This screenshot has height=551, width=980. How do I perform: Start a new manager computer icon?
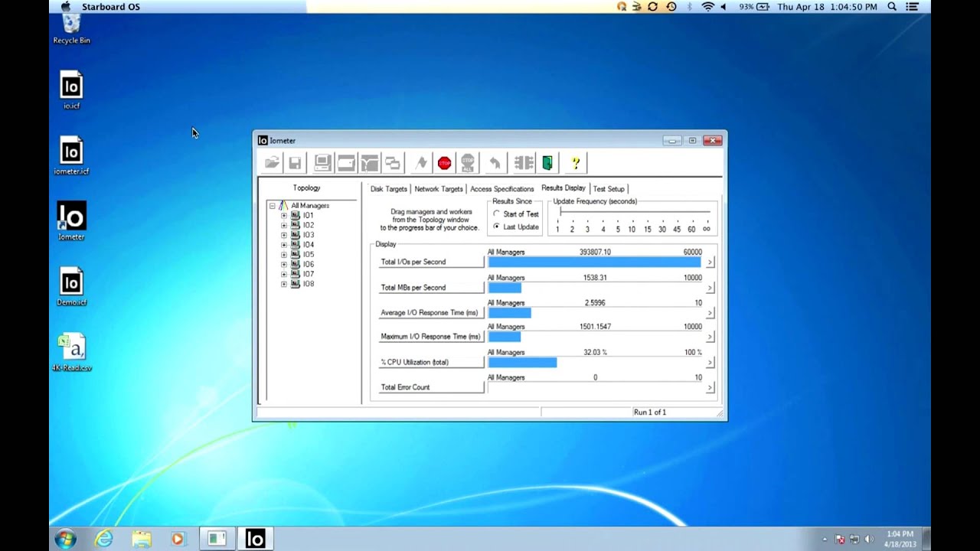322,163
